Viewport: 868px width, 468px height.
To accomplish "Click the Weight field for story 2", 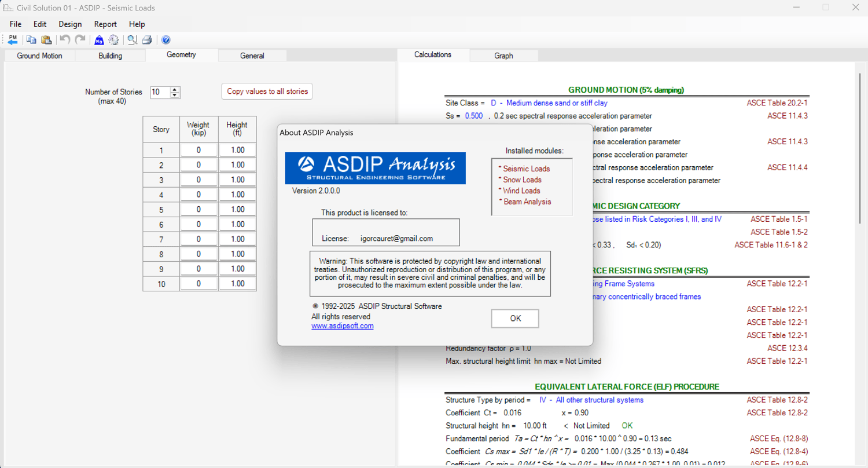I will click(198, 165).
